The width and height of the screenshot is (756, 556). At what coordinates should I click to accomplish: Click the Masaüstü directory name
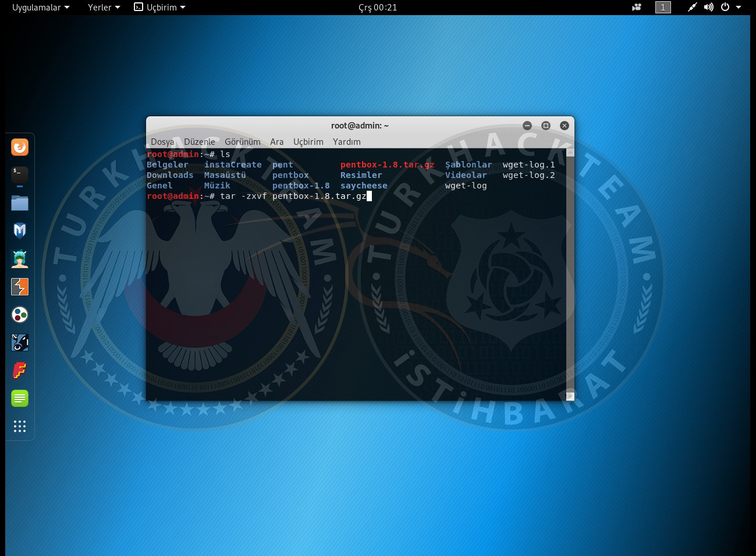[225, 175]
